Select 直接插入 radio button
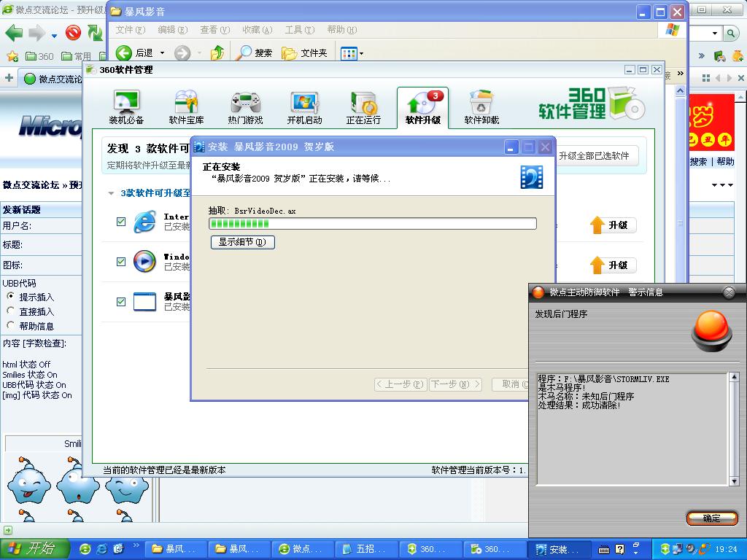The image size is (747, 560). tap(10, 311)
